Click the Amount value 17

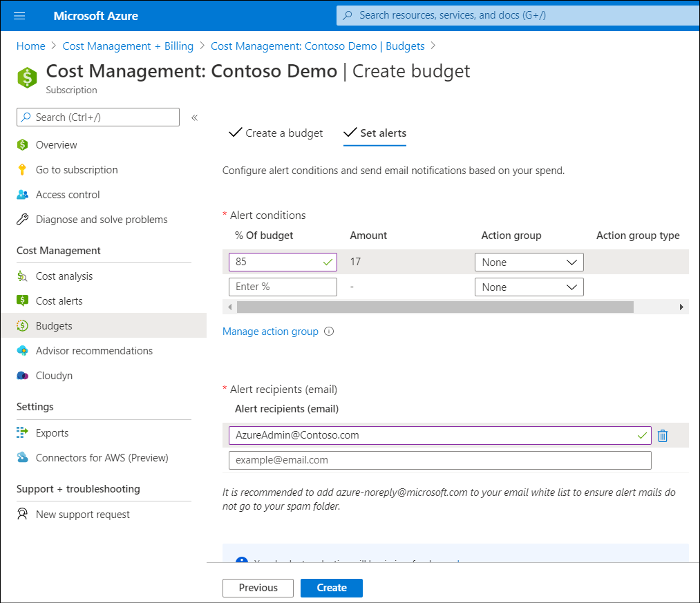tap(355, 262)
